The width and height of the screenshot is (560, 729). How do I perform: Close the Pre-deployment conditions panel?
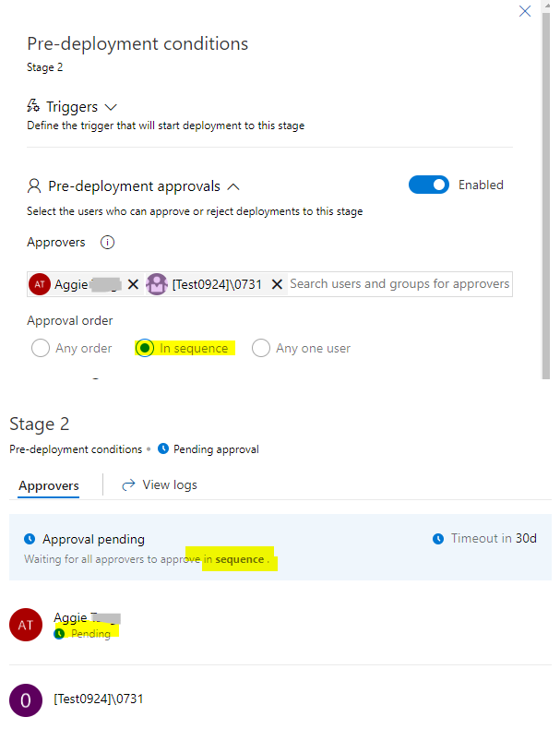[x=525, y=11]
